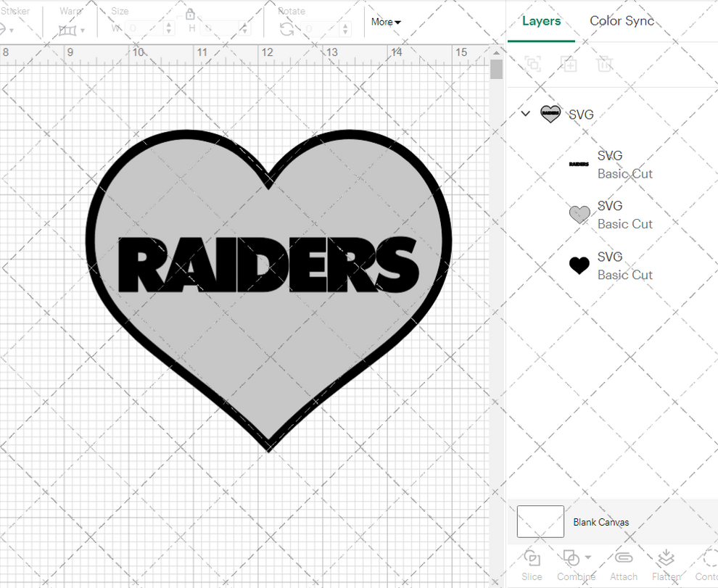The image size is (718, 588).
Task: Click the Blank Canvas color swatch
Action: point(540,521)
